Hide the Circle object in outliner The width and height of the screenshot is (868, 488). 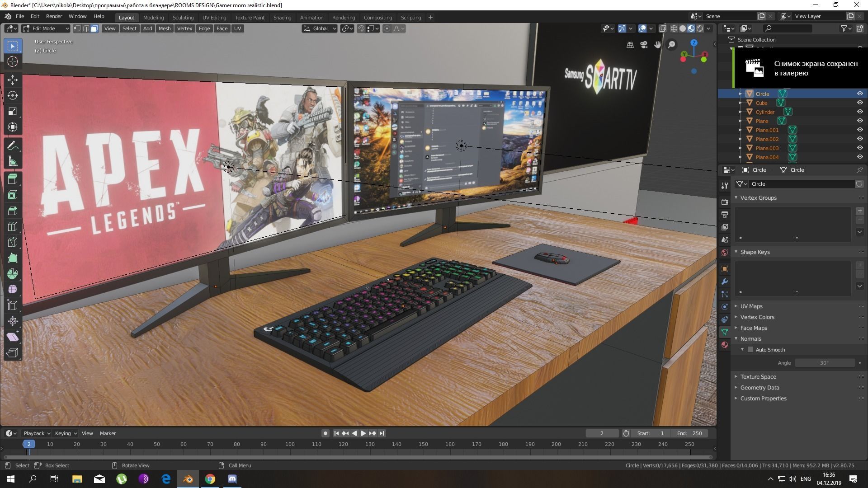tap(860, 94)
